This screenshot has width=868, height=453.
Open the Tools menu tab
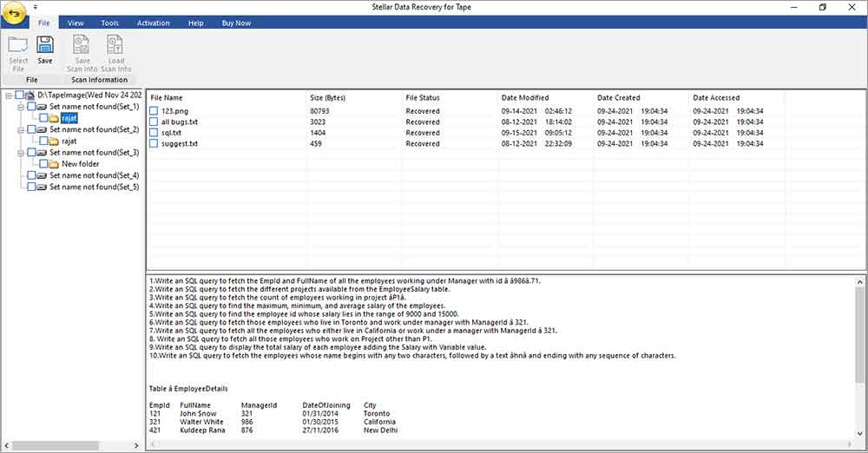(x=109, y=23)
